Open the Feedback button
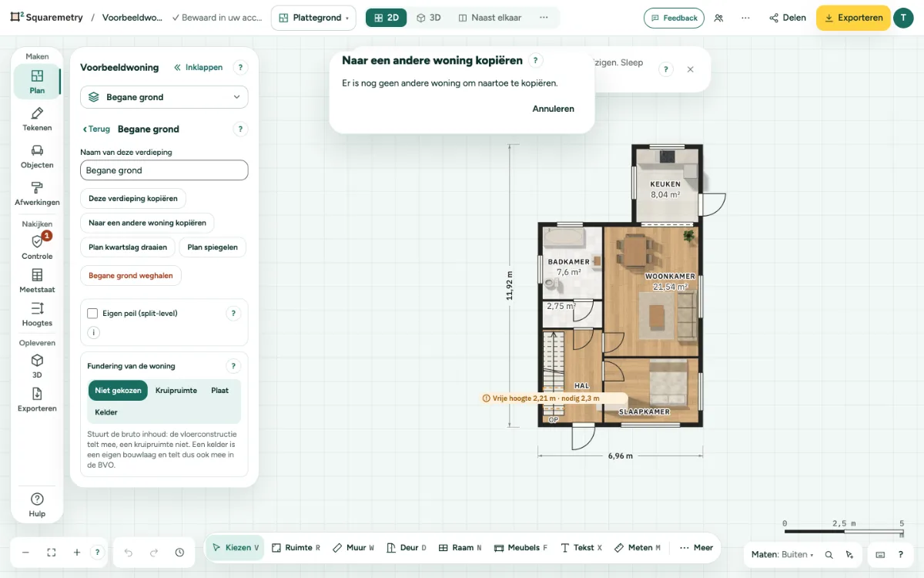This screenshot has width=924, height=578. (x=674, y=18)
